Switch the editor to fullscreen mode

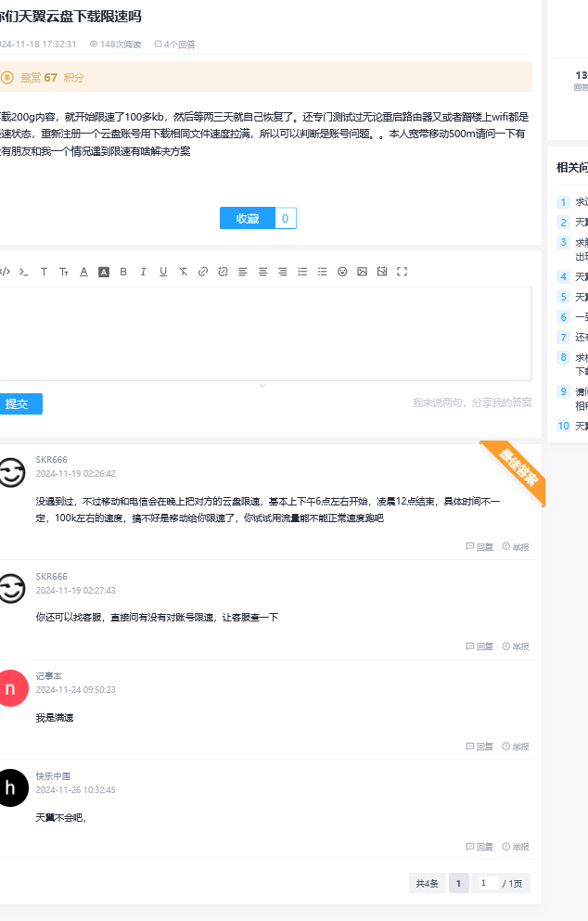[402, 272]
